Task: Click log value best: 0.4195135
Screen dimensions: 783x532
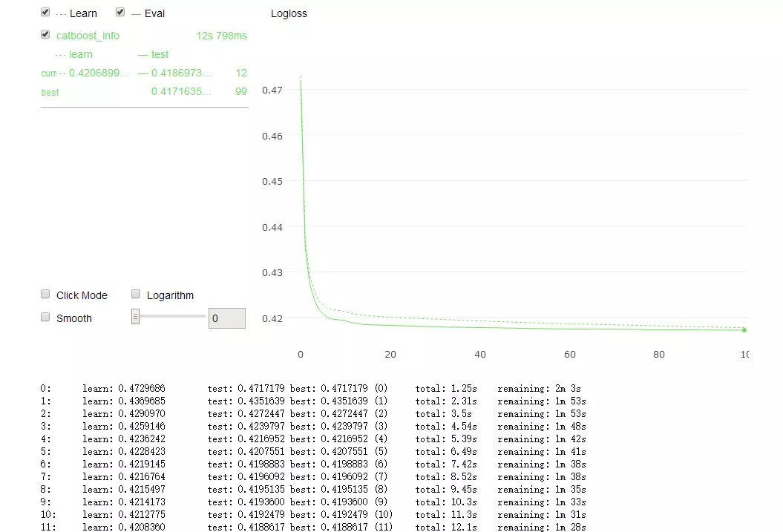Action: tap(329, 489)
